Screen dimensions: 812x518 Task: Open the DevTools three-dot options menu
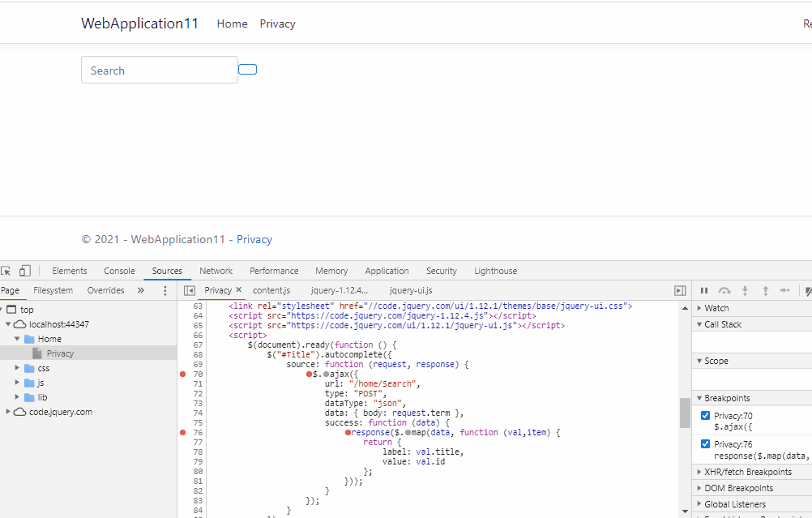(x=165, y=289)
